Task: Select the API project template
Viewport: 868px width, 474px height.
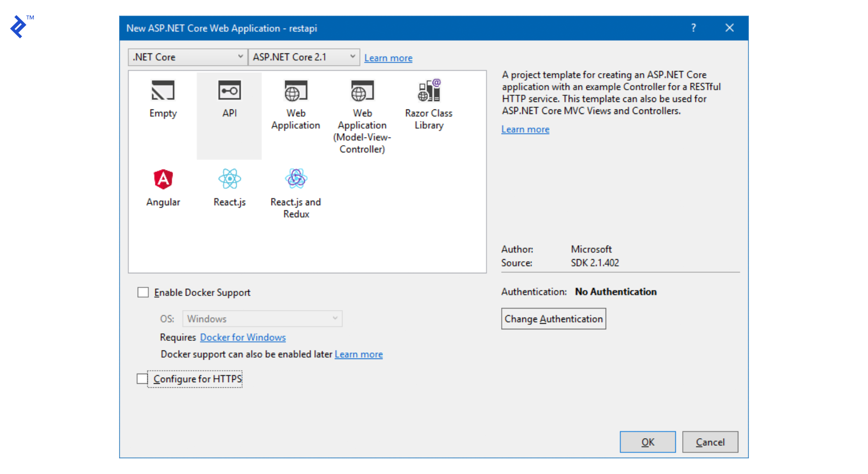Action: [229, 99]
